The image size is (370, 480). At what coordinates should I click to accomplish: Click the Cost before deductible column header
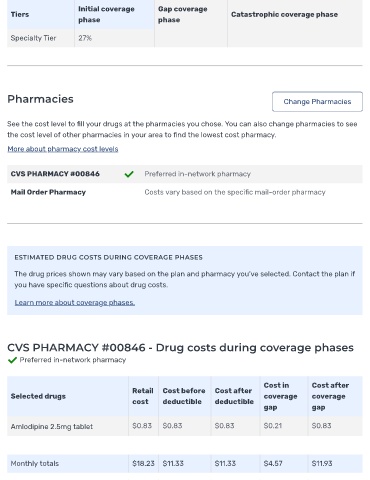pyautogui.click(x=184, y=396)
